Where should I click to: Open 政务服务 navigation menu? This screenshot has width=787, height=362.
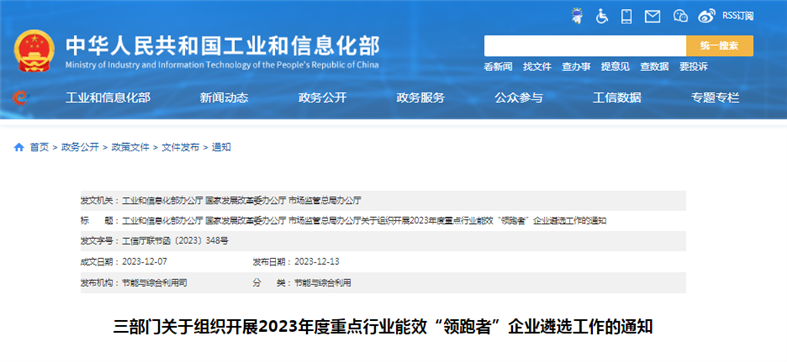click(421, 98)
